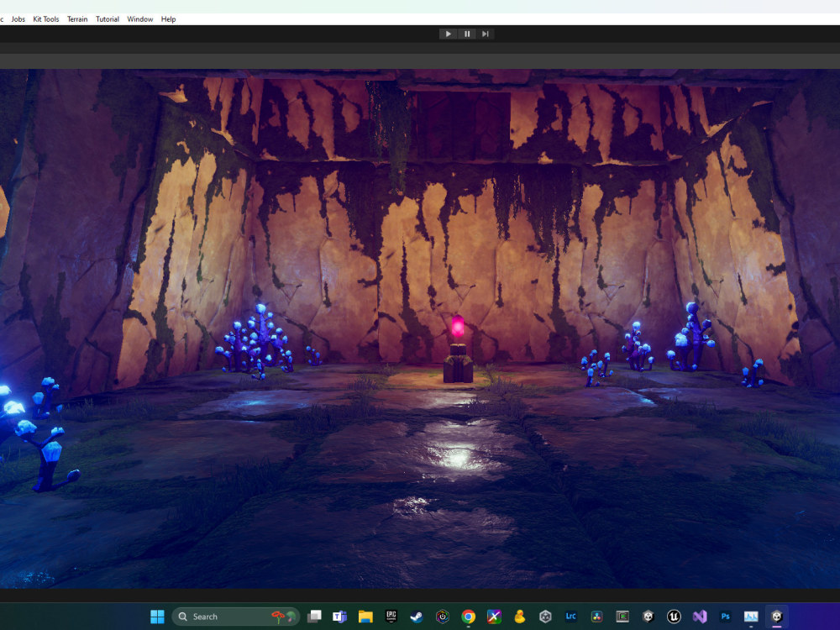
Task: Open the Terrain menu
Action: (x=77, y=19)
